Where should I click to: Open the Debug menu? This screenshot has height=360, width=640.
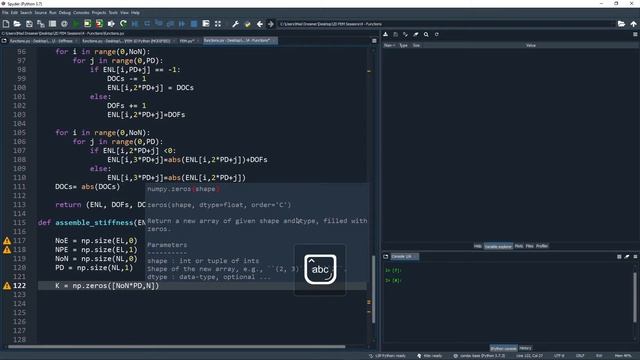coord(64,13)
